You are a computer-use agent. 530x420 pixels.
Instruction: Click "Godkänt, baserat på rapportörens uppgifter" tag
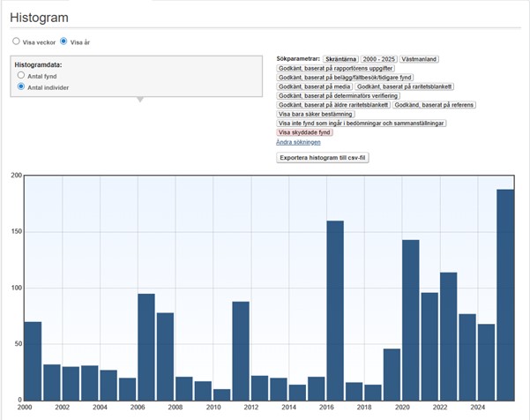tap(335, 68)
